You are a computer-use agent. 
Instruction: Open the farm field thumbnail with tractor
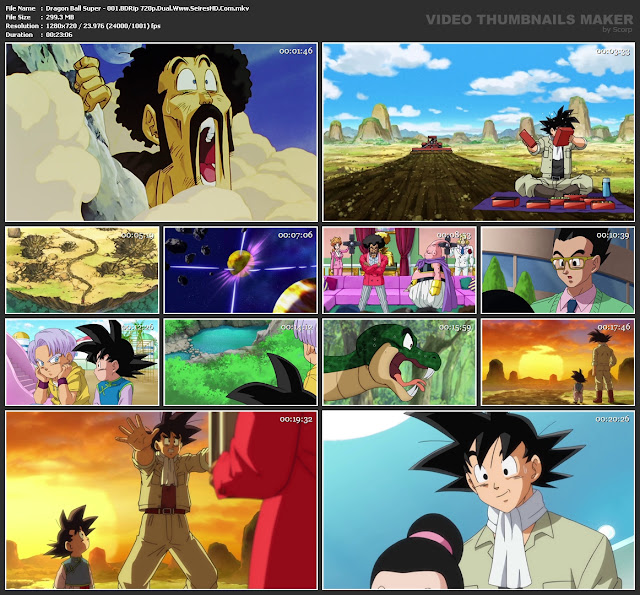[x=478, y=132]
